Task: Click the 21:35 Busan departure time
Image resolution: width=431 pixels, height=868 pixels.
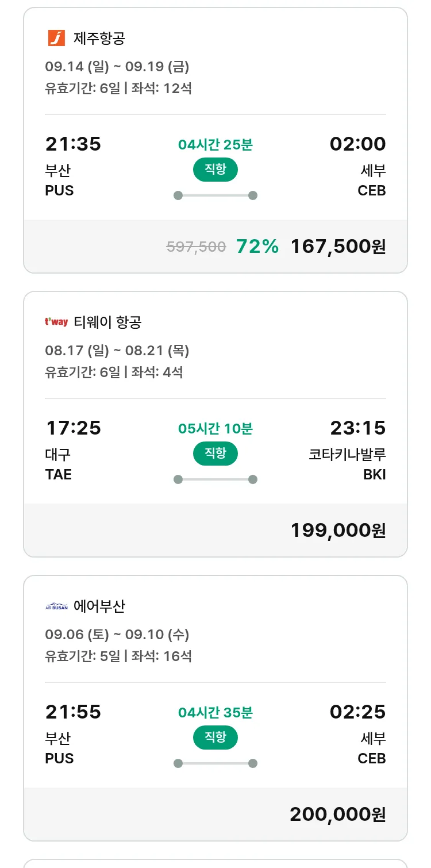Action: 73,144
